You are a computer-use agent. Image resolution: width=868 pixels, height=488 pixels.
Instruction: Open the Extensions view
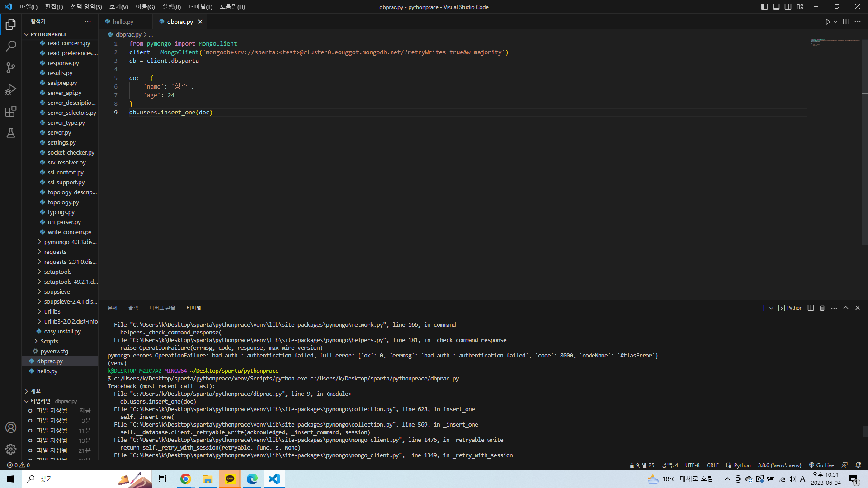(x=11, y=111)
